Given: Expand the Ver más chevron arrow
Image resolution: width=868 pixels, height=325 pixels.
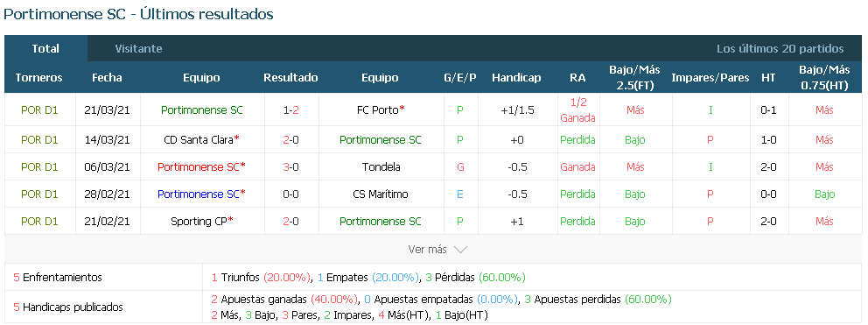Looking at the screenshot, I should [460, 250].
